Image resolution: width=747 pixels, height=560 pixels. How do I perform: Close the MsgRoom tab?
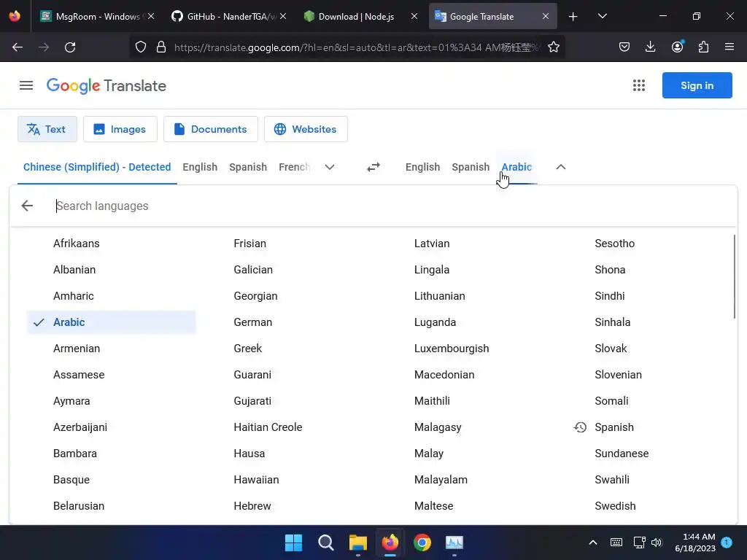151,16
